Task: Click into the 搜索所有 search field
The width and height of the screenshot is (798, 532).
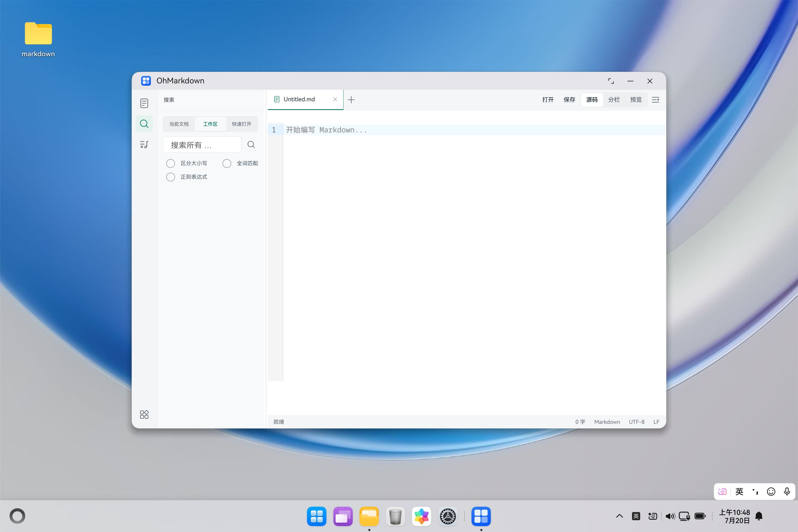Action: [202, 145]
